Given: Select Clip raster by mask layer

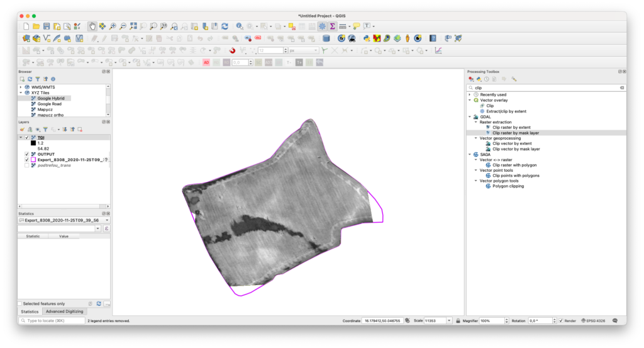Looking at the screenshot, I should click(515, 133).
